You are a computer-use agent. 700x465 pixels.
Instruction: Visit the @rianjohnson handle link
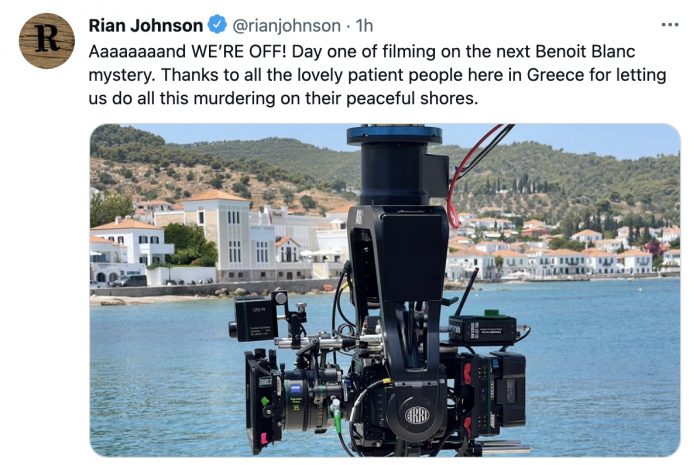click(286, 26)
